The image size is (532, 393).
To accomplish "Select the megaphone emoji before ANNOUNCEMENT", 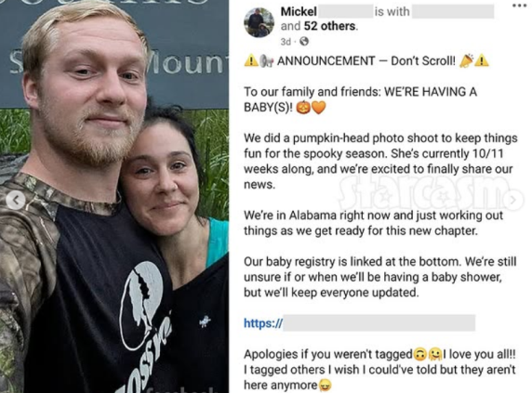I will pos(267,61).
